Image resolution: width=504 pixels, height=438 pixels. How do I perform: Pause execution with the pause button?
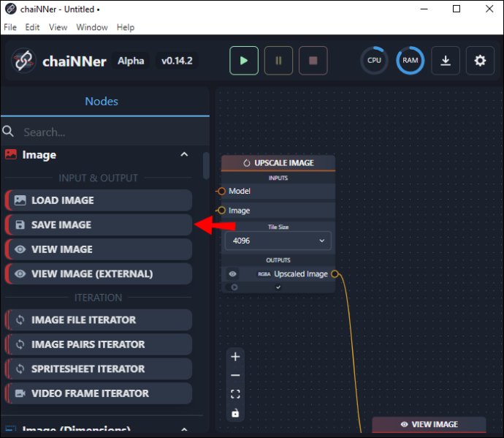[278, 61]
